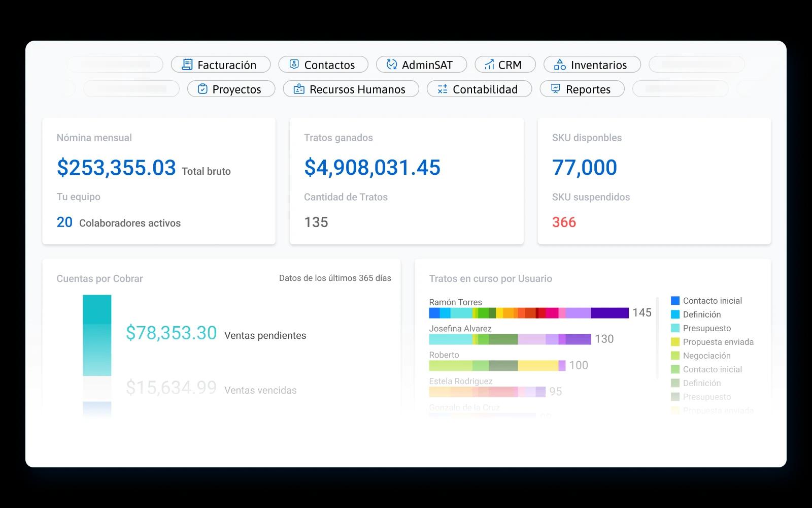The width and height of the screenshot is (812, 508).
Task: Select the $253,355.03 payroll total
Action: (x=116, y=168)
